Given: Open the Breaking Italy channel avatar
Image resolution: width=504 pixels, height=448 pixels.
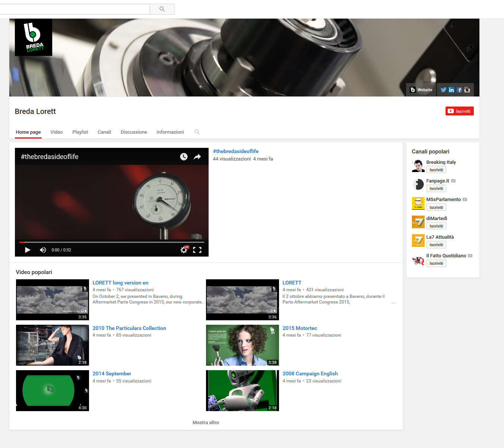Looking at the screenshot, I should pos(418,166).
